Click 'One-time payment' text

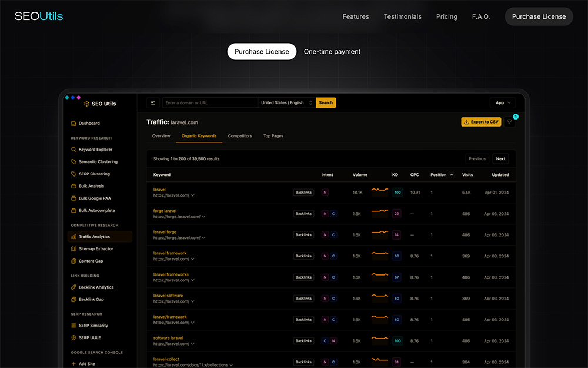pos(332,51)
